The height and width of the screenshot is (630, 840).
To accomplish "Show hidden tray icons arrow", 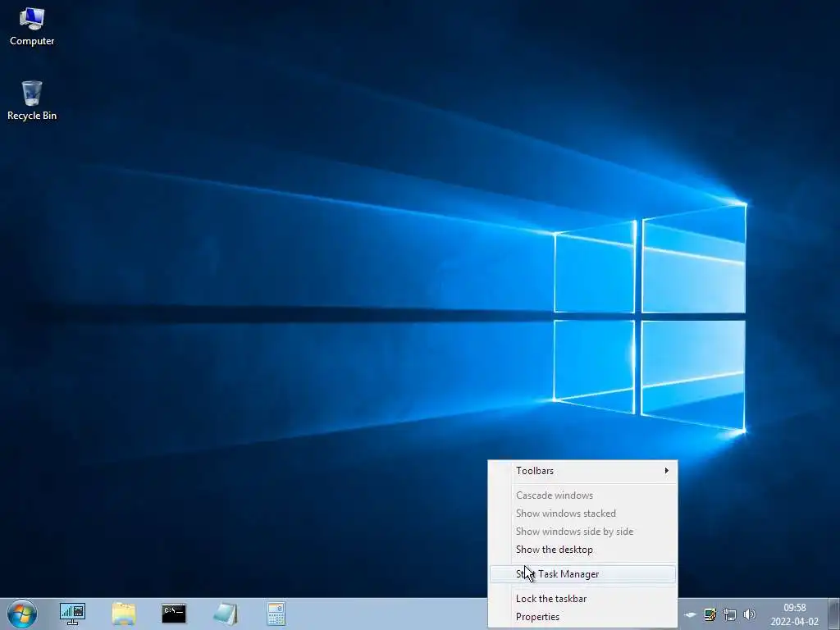I will [690, 615].
